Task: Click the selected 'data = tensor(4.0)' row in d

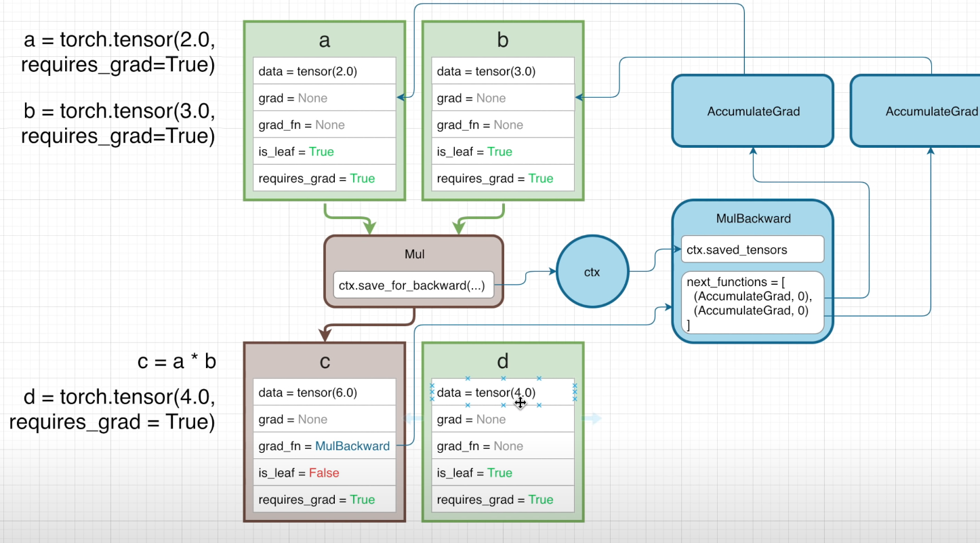Action: [503, 393]
